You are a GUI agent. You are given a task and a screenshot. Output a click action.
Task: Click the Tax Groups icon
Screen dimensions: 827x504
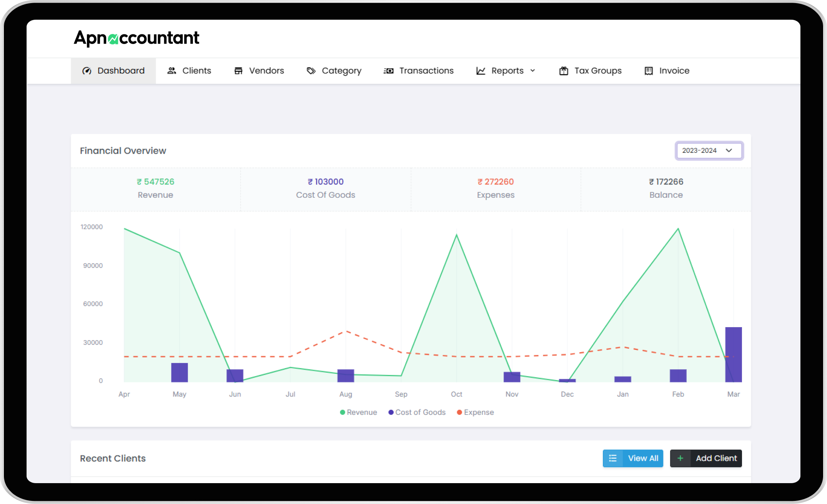564,71
